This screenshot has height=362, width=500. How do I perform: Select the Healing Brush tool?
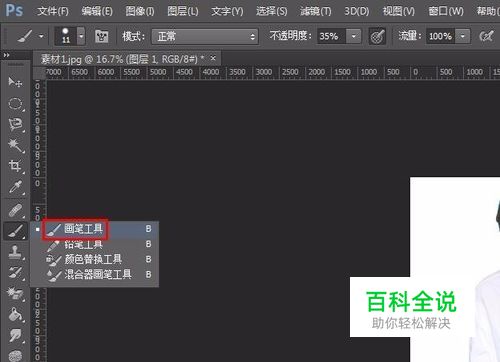click(15, 211)
